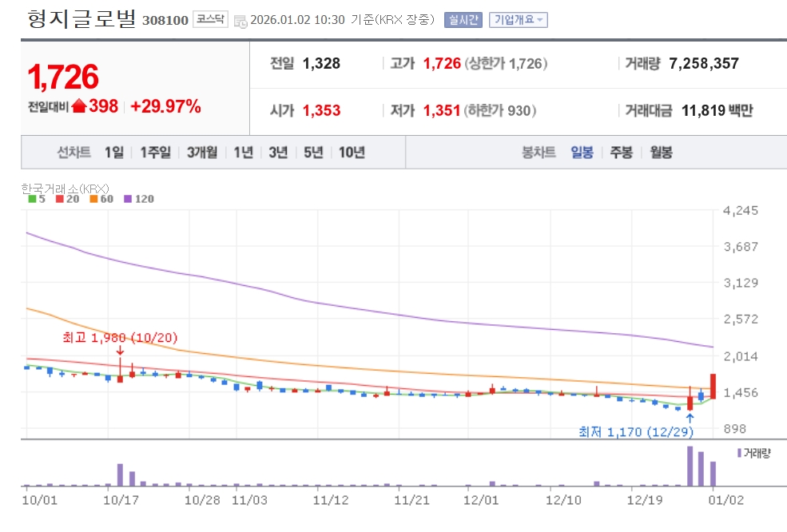Show the 10년 line chart
The width and height of the screenshot is (787, 532).
352,153
